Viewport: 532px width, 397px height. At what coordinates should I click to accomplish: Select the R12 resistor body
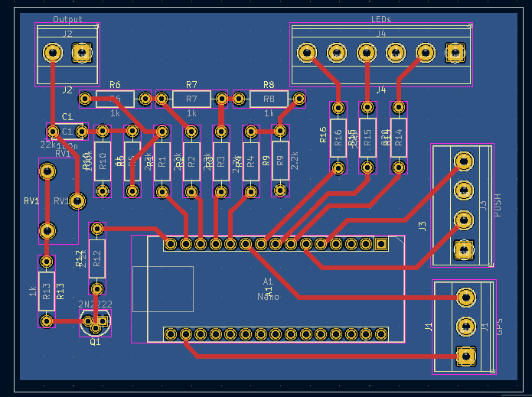[97, 259]
